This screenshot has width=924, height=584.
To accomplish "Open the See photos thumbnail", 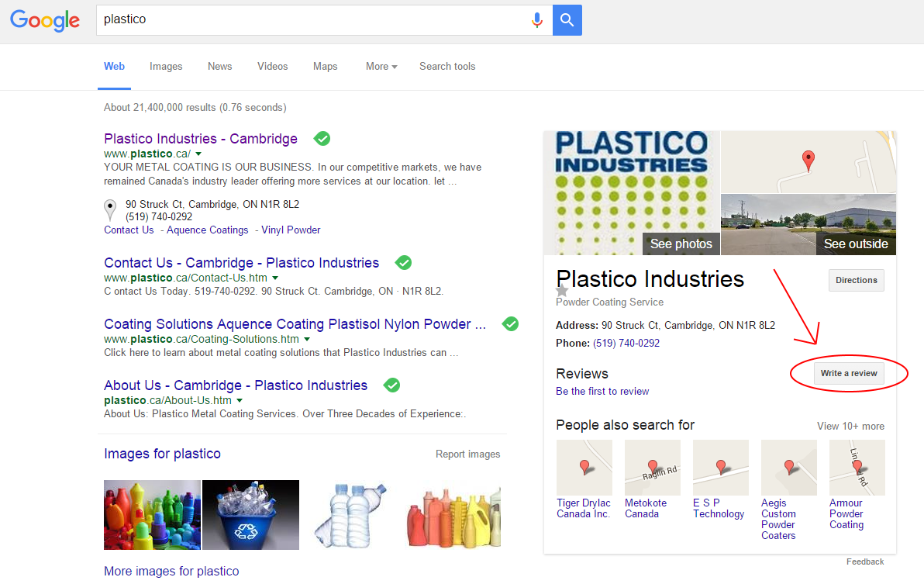I will [x=632, y=193].
